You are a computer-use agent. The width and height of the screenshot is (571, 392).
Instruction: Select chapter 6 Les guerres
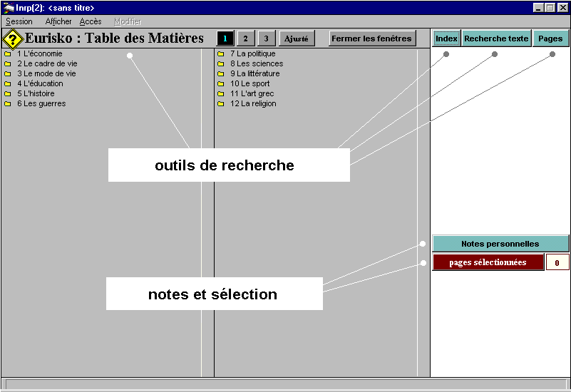[x=41, y=104]
